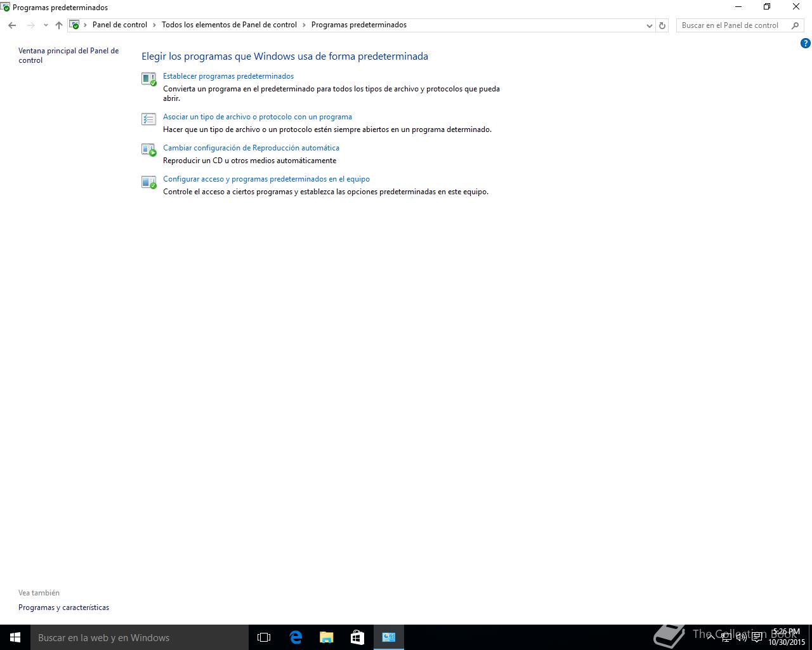Refresh the Control Panel view

coord(662,25)
